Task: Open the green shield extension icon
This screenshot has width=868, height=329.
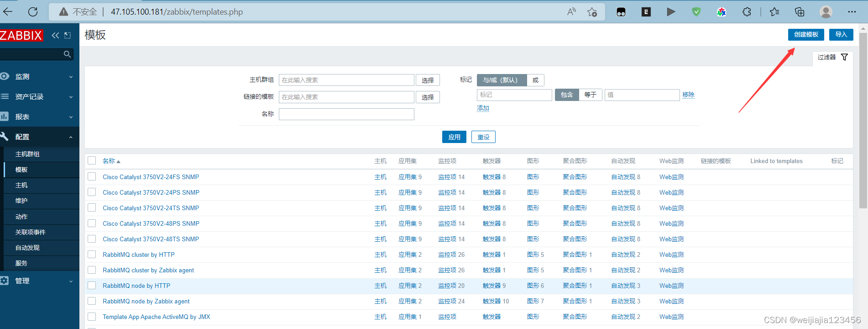Action: (696, 11)
